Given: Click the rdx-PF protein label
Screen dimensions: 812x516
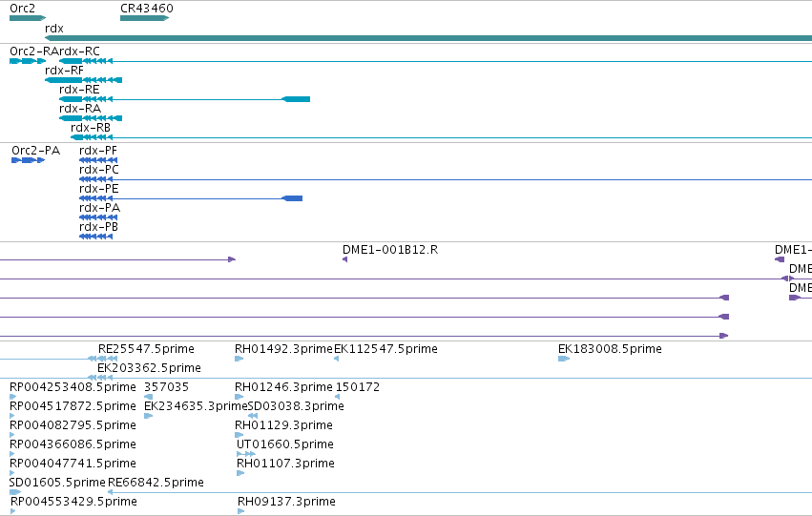Looking at the screenshot, I should pos(98,151).
